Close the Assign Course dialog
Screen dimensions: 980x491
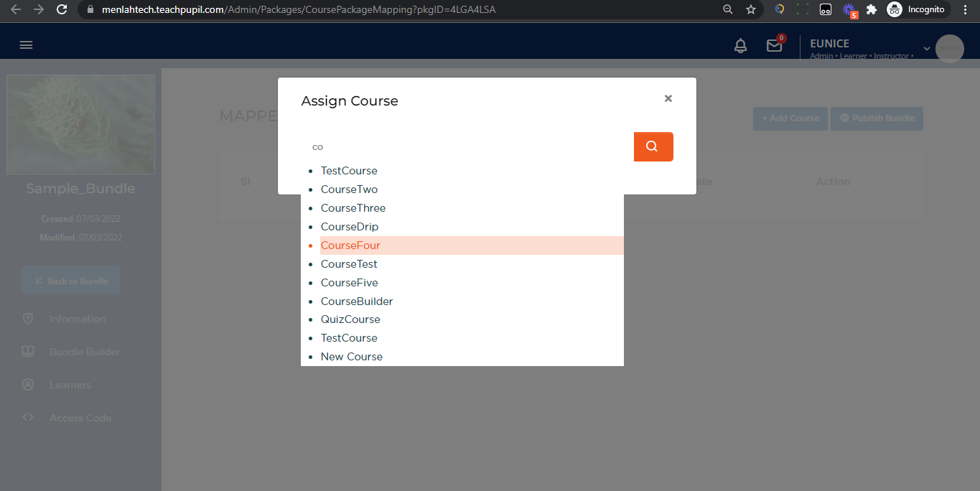click(x=668, y=98)
